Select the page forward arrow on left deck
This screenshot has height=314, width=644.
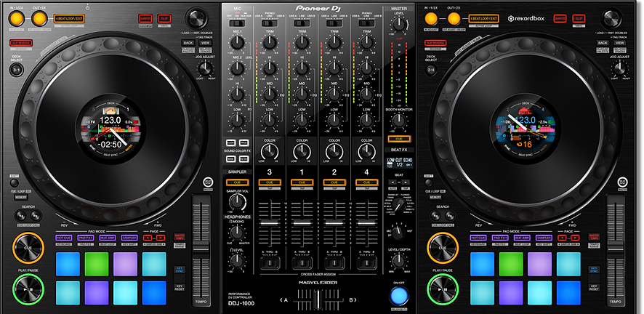[x=161, y=238]
